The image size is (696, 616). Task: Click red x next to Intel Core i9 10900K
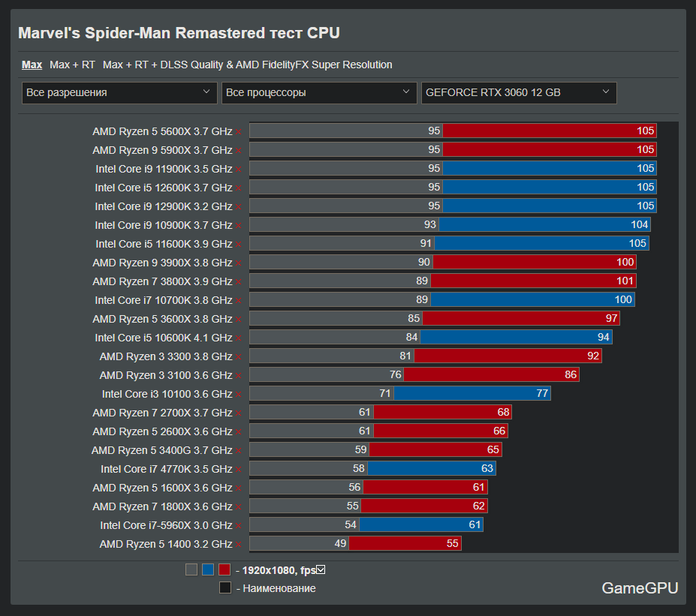tap(238, 226)
